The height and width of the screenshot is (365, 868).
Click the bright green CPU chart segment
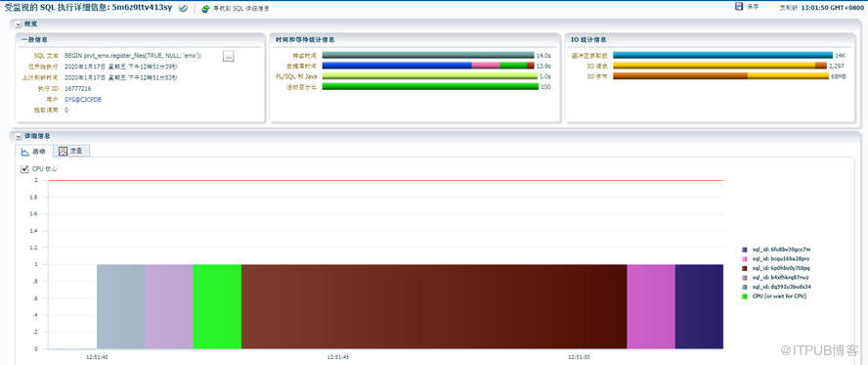point(218,307)
